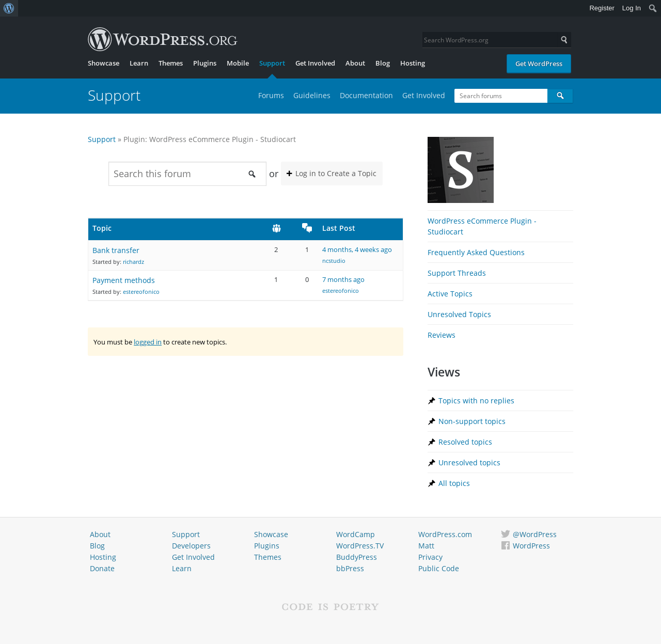This screenshot has width=661, height=644.
Task: Click Log In in the admin bar
Action: click(631, 8)
